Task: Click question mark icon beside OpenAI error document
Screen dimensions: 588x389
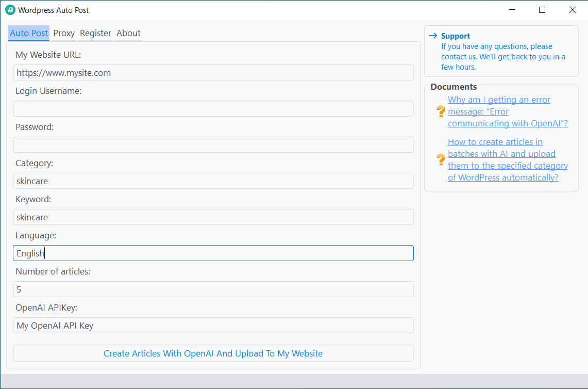Action: pos(441,111)
